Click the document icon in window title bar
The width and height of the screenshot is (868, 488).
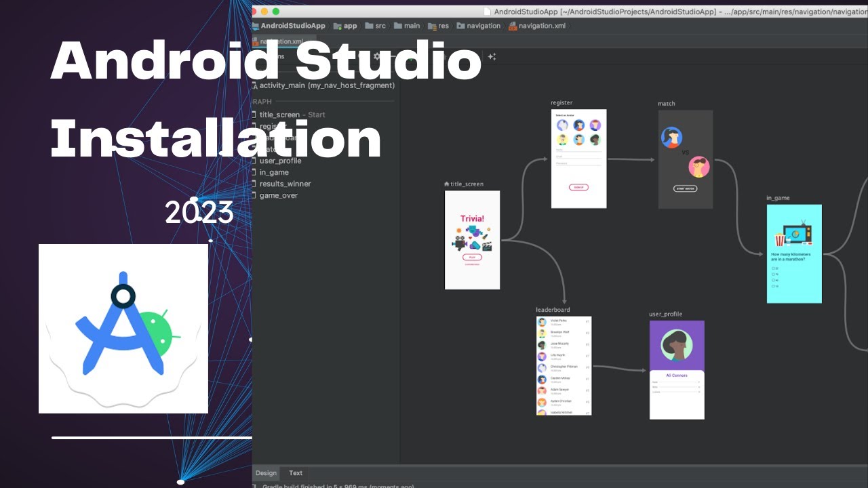click(487, 12)
